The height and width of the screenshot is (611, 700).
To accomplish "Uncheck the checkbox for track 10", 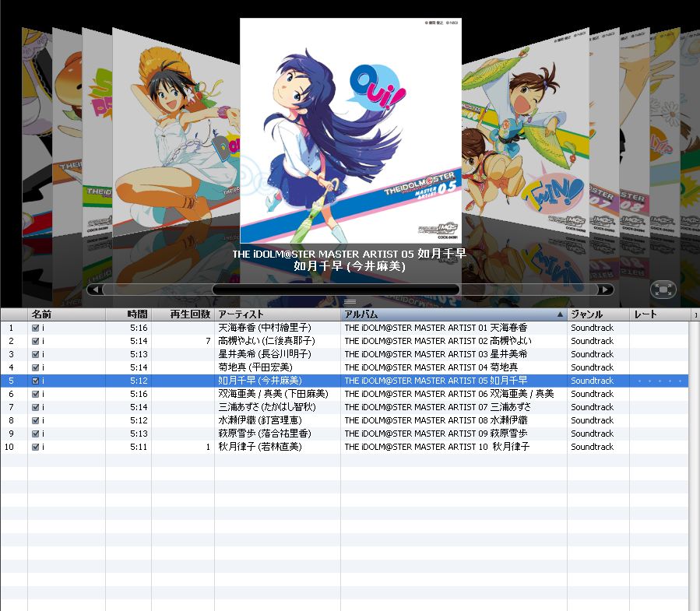I will point(36,447).
